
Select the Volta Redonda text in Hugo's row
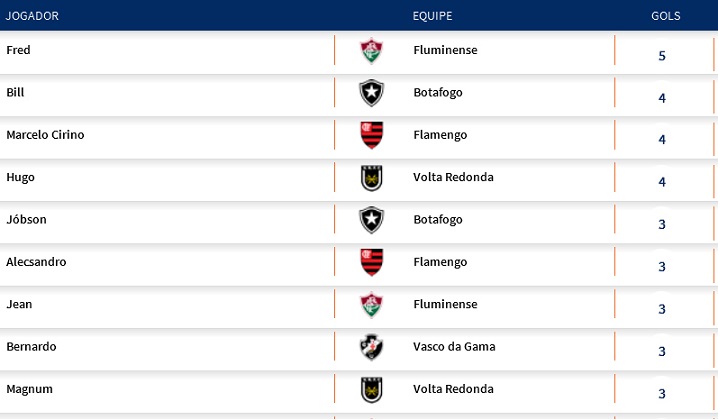click(452, 177)
